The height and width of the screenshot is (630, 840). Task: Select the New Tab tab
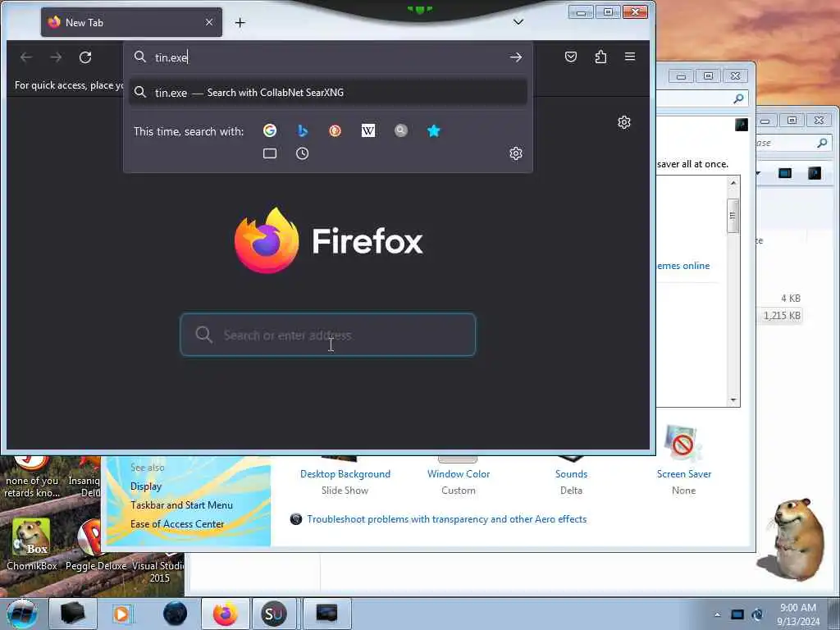tap(131, 22)
